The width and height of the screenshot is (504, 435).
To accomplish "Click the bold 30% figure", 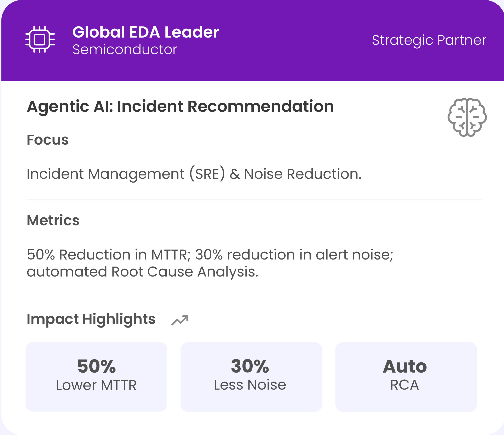I will click(x=250, y=366).
